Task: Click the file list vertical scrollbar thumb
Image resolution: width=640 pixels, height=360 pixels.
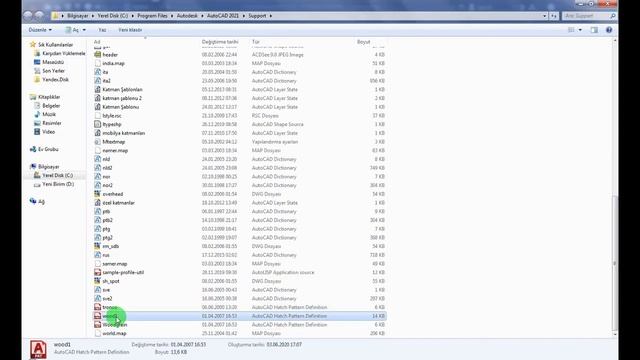Action: click(615, 263)
